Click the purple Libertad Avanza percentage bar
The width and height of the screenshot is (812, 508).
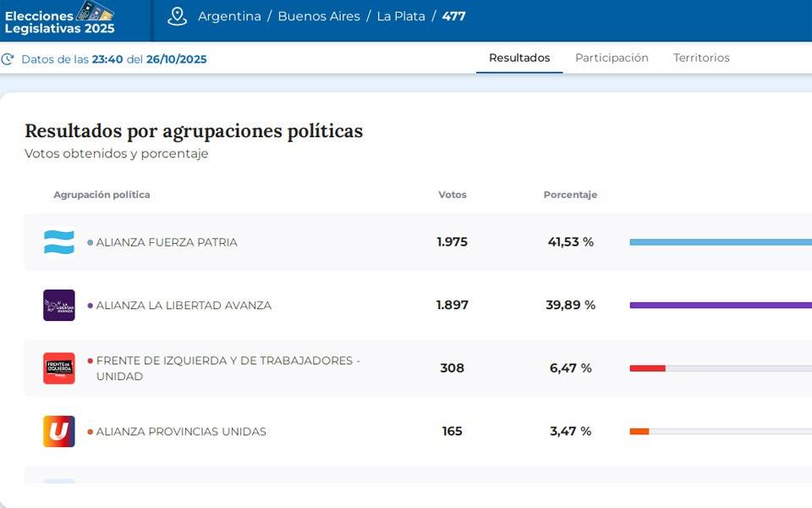[x=719, y=305]
